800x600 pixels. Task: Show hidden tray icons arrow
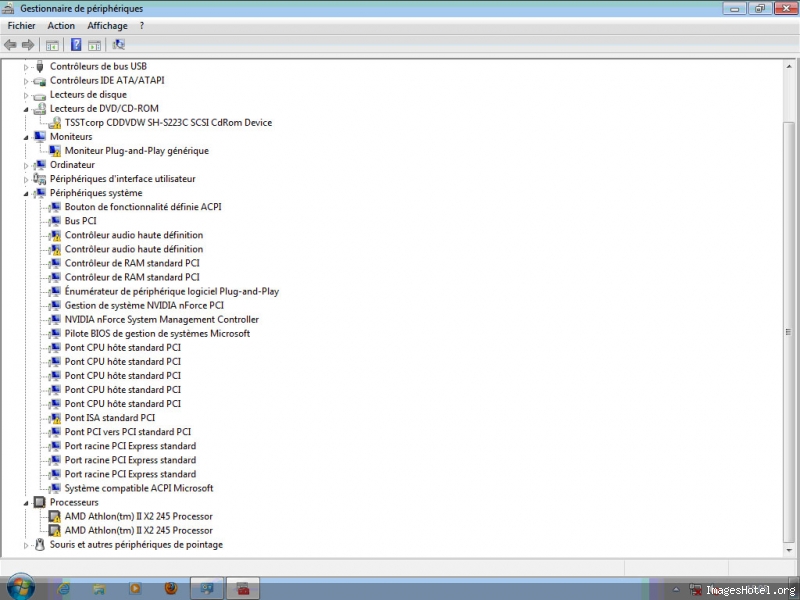click(x=676, y=589)
